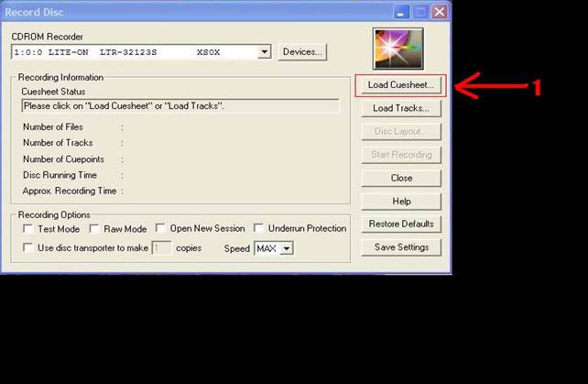Image resolution: width=588 pixels, height=384 pixels.
Task: Click the Load Cuesheet button
Action: pyautogui.click(x=400, y=85)
